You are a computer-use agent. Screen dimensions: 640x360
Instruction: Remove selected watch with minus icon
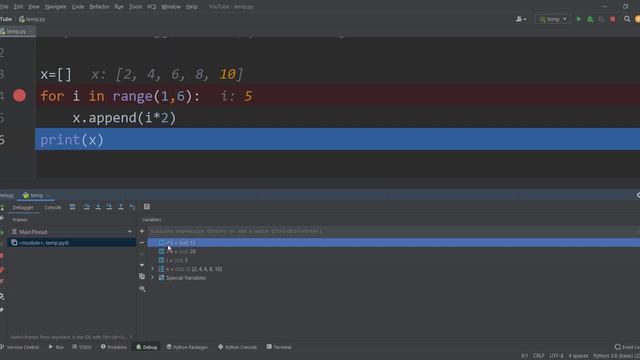coord(142,242)
